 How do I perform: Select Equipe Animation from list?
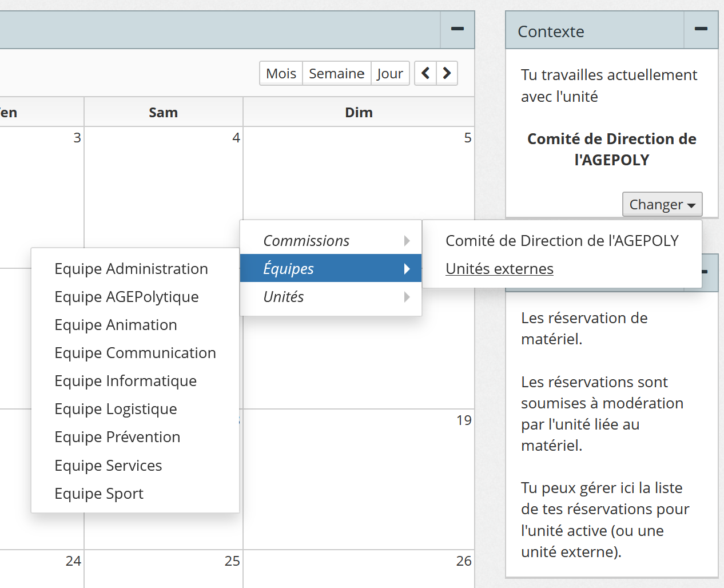click(116, 325)
